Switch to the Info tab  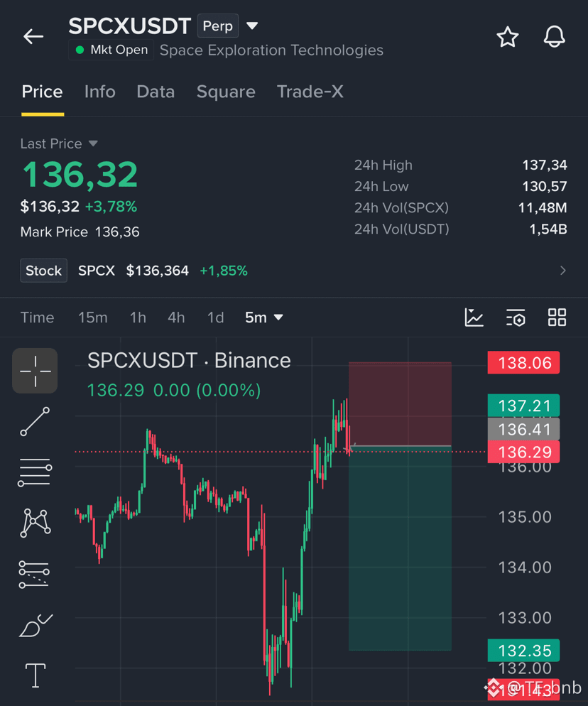pos(100,92)
